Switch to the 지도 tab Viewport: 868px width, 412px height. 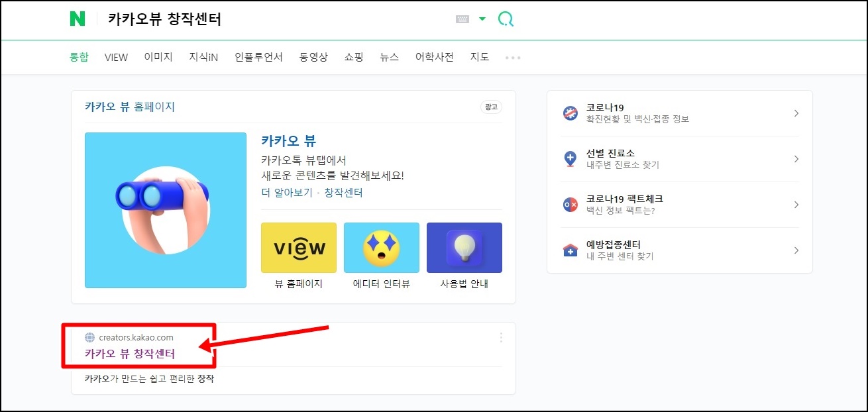(480, 57)
